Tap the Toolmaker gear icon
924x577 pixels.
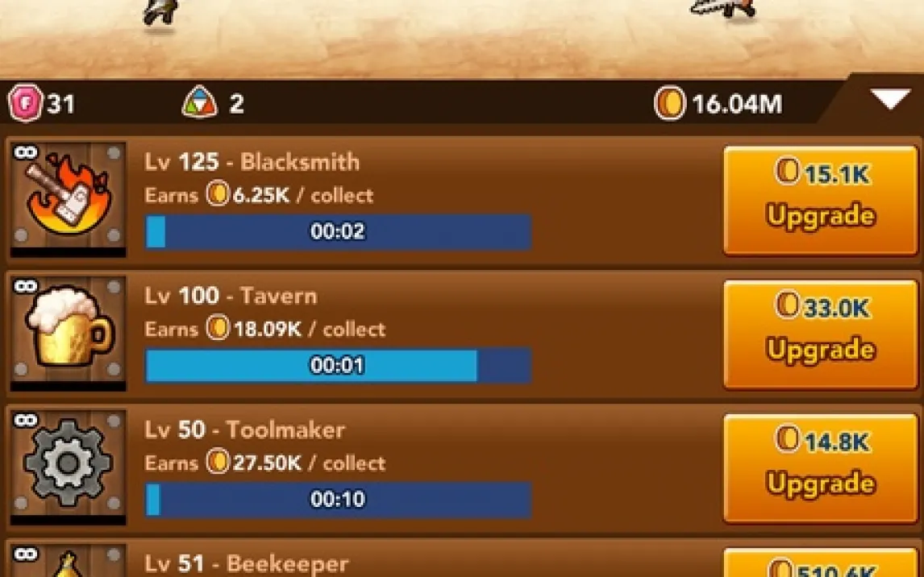68,463
